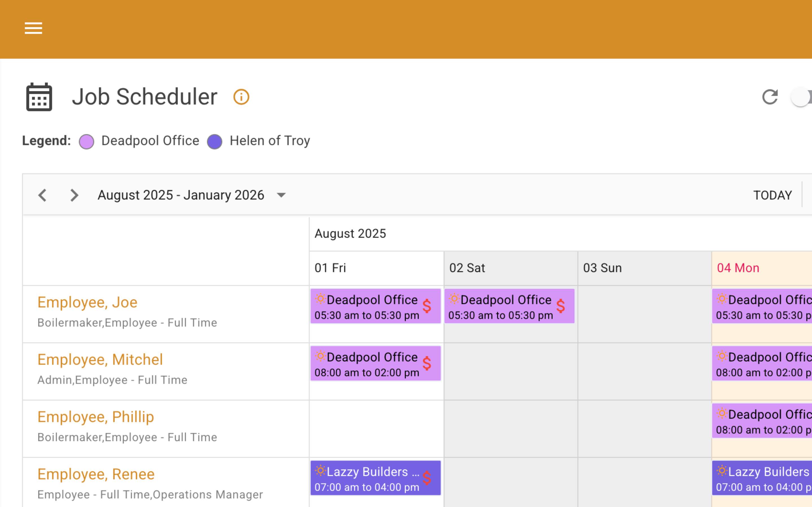Click dollar icon on Joe's Friday shift
This screenshot has height=507, width=812.
(x=427, y=306)
